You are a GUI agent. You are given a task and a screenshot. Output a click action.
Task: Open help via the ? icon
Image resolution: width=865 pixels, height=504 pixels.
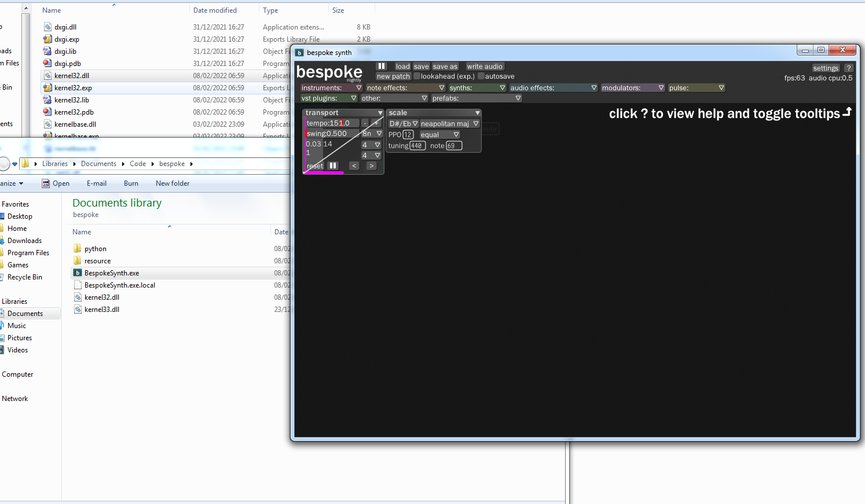point(849,68)
